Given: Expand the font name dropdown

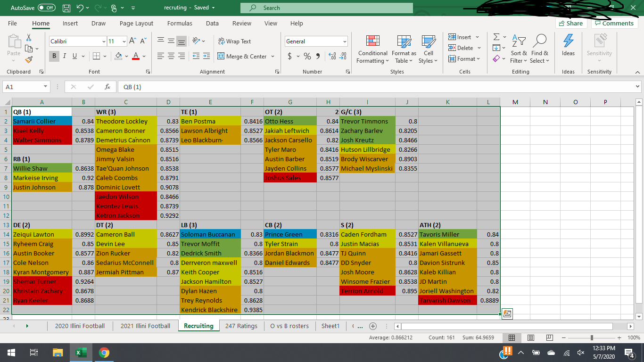Looking at the screenshot, I should pos(104,41).
